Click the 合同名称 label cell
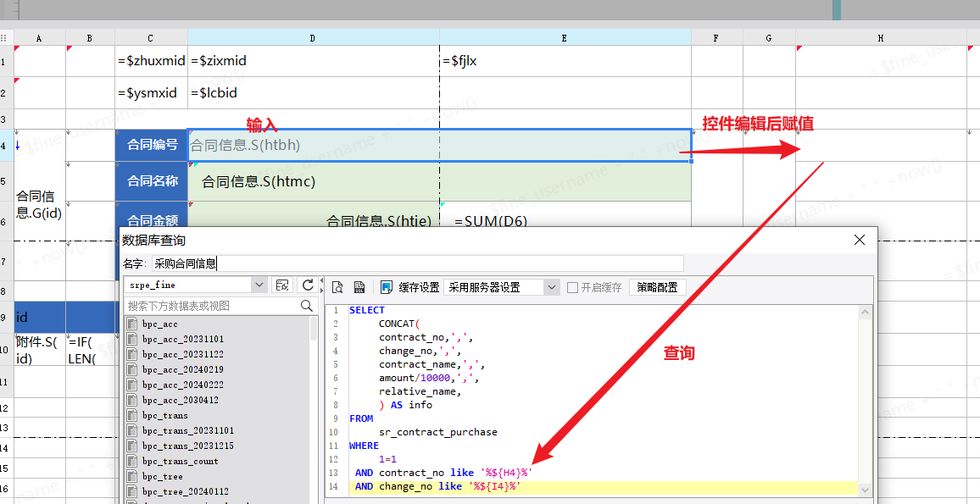Viewport: 980px width, 504px height. tap(152, 181)
